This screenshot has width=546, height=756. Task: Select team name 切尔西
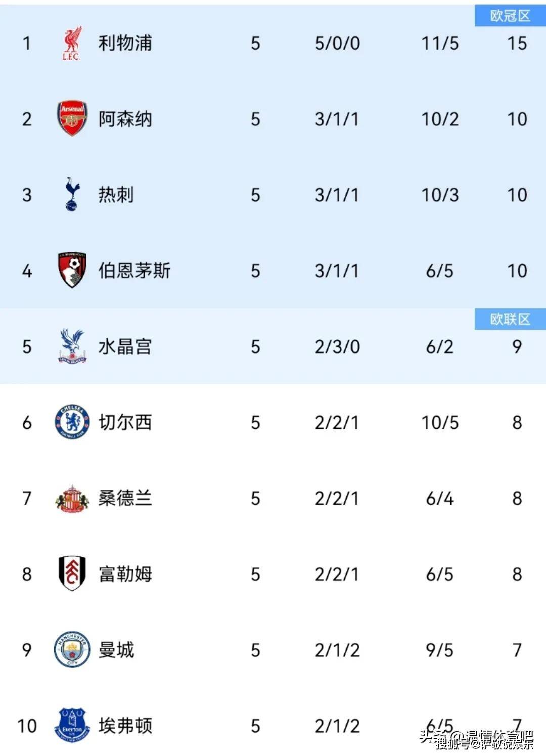click(x=125, y=423)
